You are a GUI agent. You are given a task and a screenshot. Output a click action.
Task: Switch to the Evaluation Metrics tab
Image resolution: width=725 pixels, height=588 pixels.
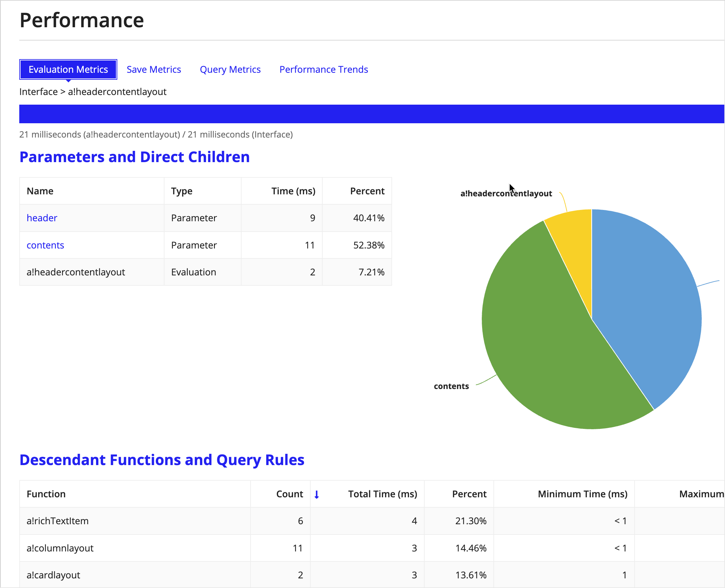coord(68,69)
